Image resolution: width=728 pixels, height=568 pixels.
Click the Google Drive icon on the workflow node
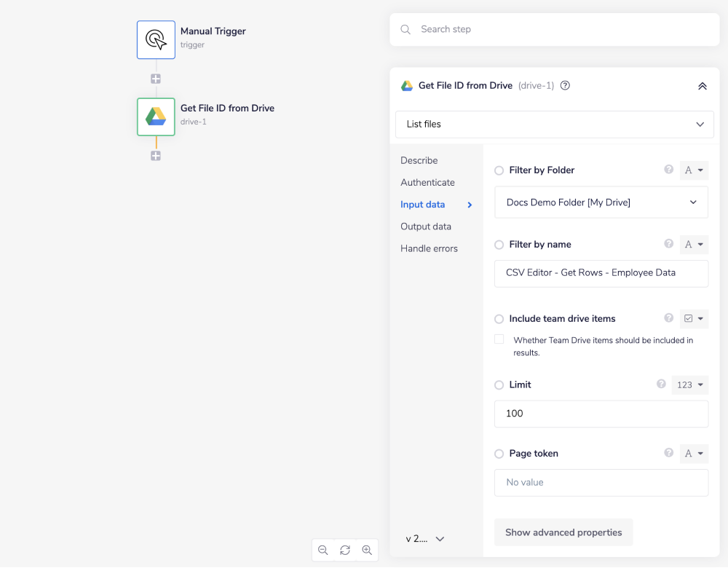coord(156,117)
